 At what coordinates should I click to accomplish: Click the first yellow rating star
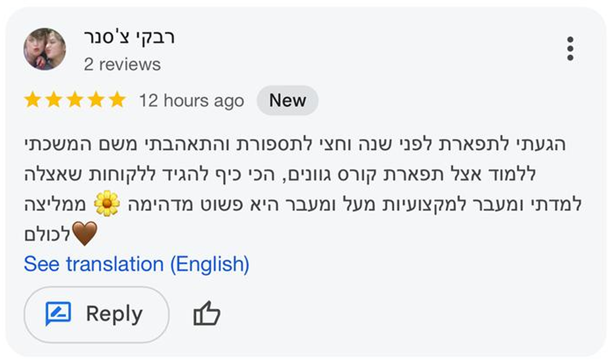tap(32, 100)
